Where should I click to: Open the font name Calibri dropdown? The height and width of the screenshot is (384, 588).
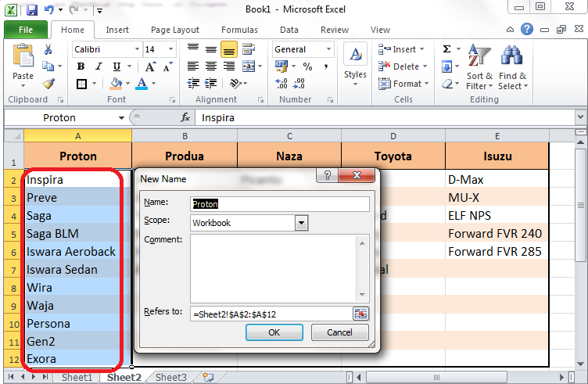pos(137,49)
